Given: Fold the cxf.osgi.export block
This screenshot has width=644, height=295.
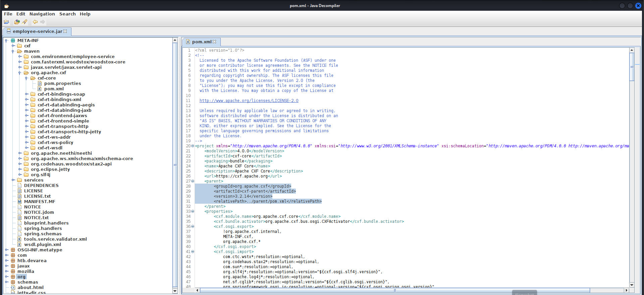Looking at the screenshot, I should [x=193, y=227].
